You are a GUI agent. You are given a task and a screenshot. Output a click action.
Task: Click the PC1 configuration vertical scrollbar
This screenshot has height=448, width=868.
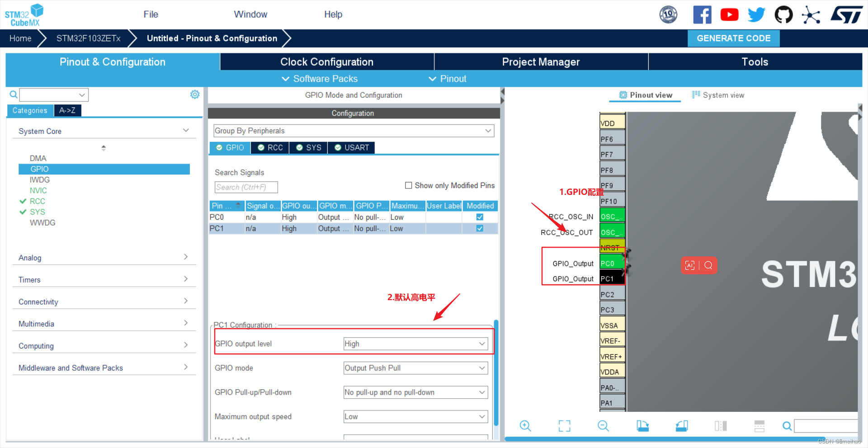496,373
